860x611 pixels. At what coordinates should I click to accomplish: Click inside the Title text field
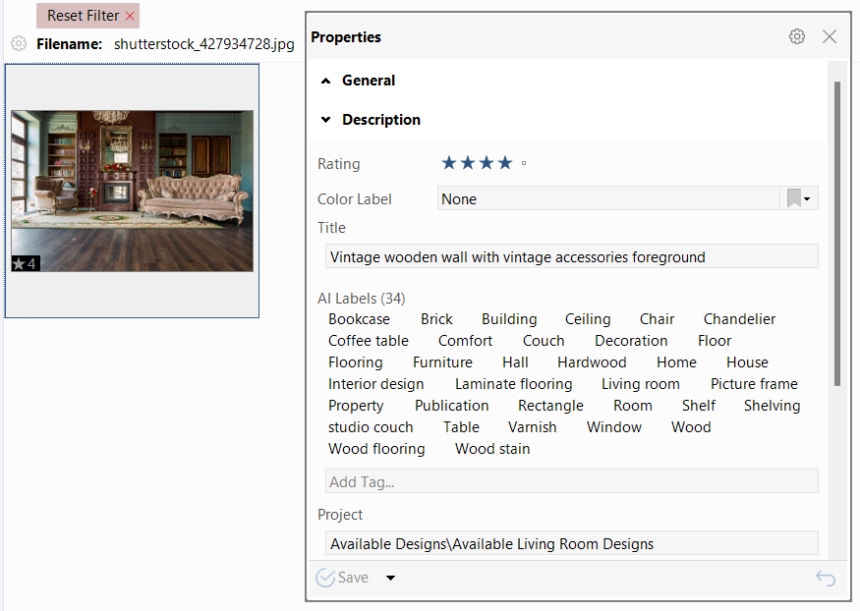pyautogui.click(x=571, y=256)
